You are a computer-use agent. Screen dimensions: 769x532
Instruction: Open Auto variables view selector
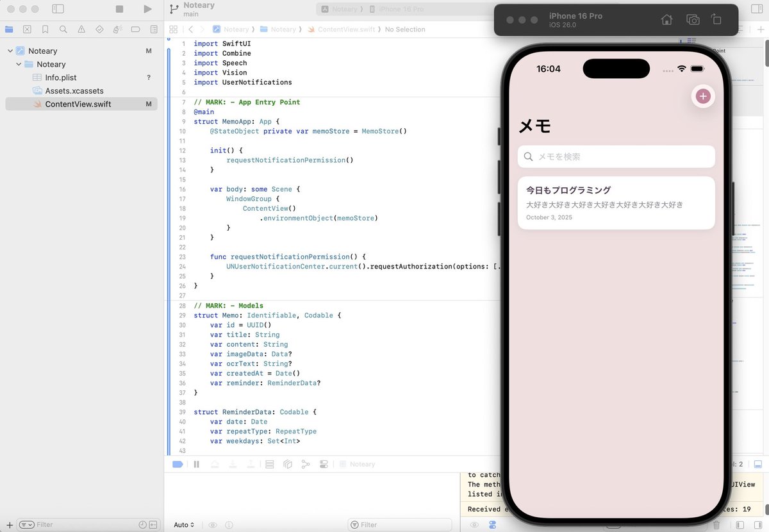[184, 525]
